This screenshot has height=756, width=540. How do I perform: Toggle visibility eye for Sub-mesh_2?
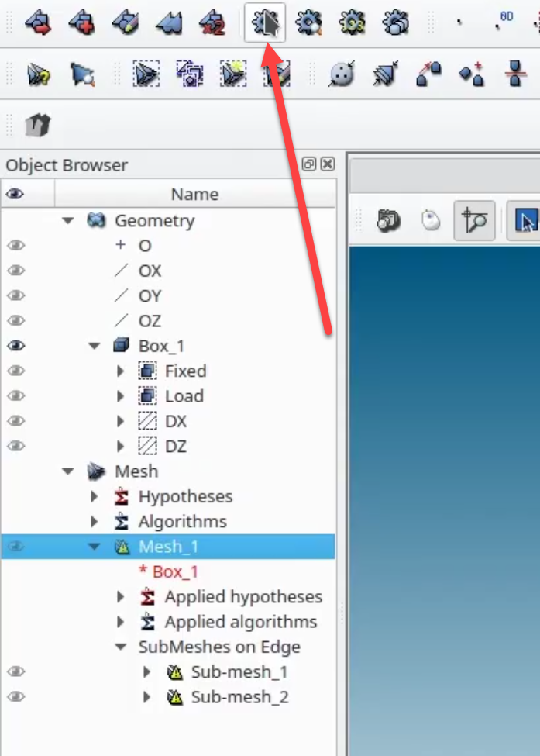[16, 697]
